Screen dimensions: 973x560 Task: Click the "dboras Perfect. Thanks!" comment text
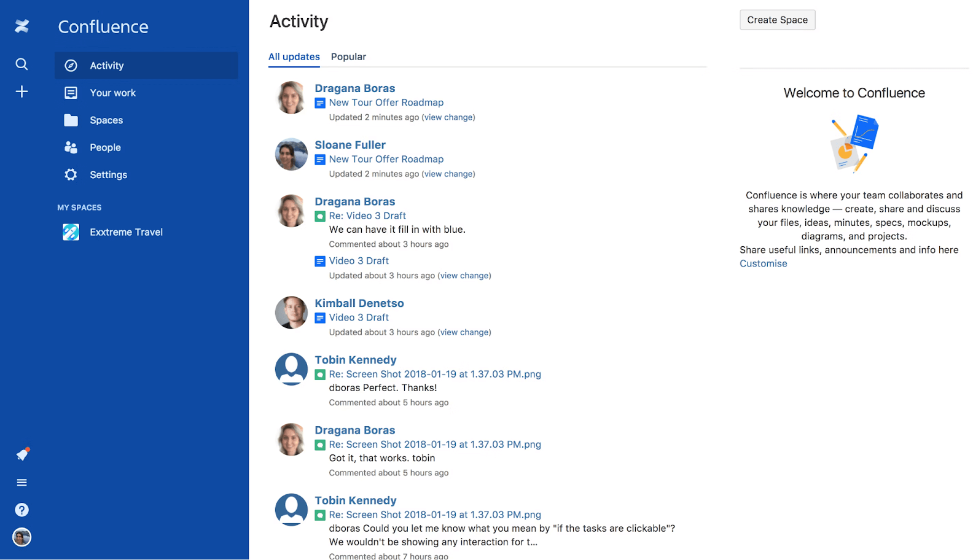383,388
